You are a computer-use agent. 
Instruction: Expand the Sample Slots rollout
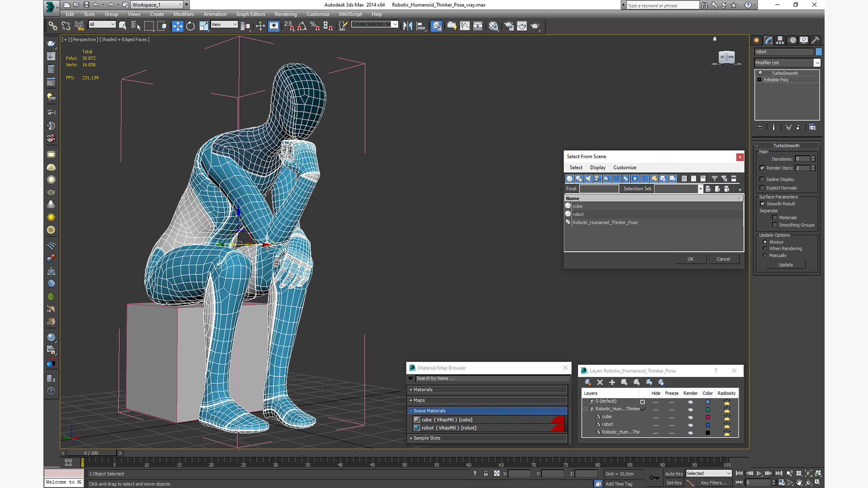coord(487,438)
